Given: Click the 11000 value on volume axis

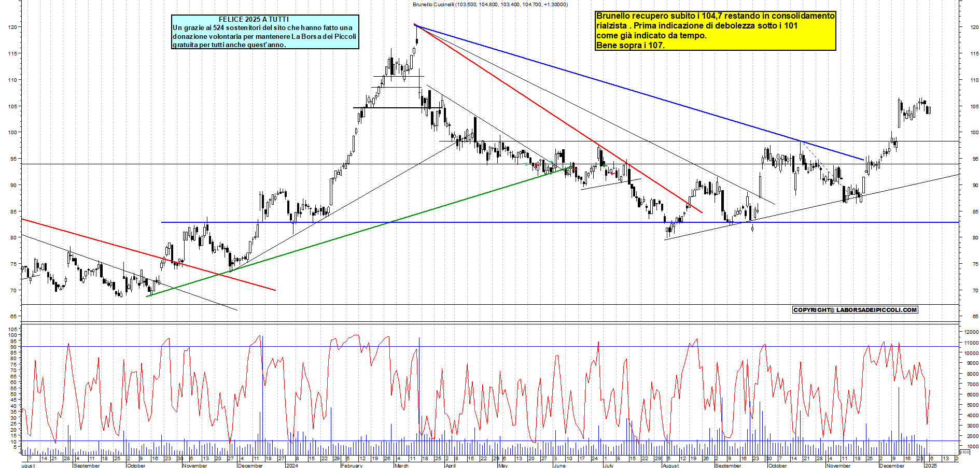Looking at the screenshot, I should tap(971, 343).
